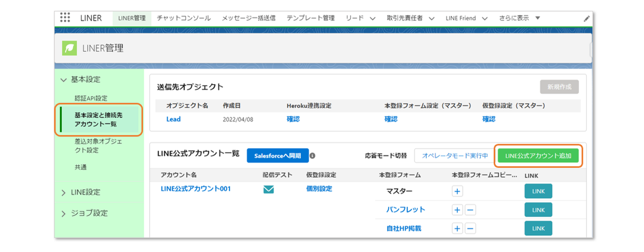Click the plus button in パンフレット row

[x=457, y=210]
